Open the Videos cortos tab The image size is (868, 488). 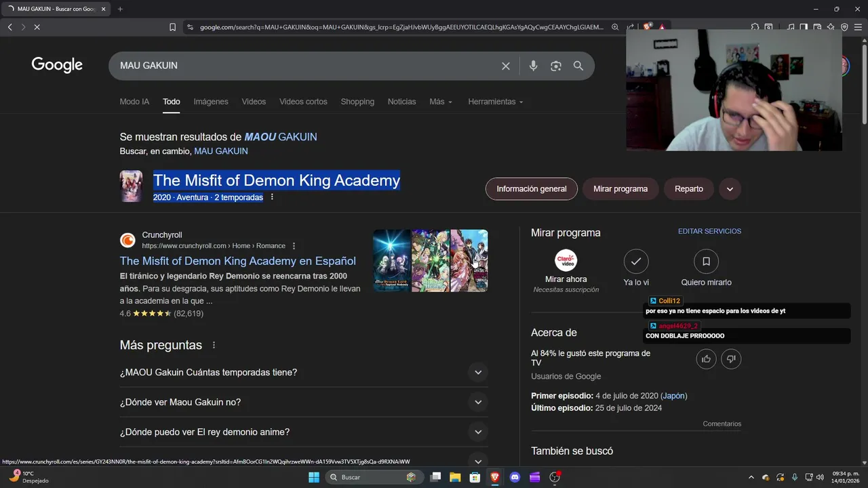[x=303, y=102]
